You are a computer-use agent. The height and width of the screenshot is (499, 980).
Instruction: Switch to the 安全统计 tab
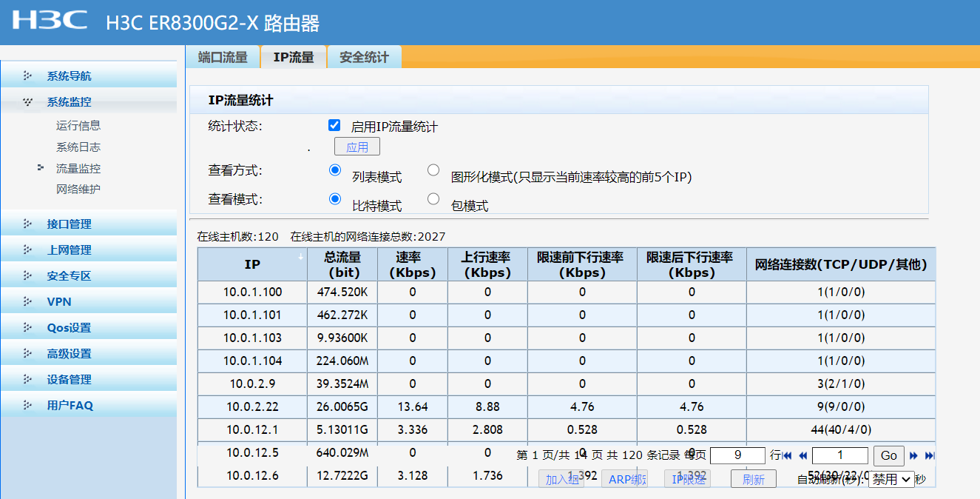pyautogui.click(x=364, y=57)
